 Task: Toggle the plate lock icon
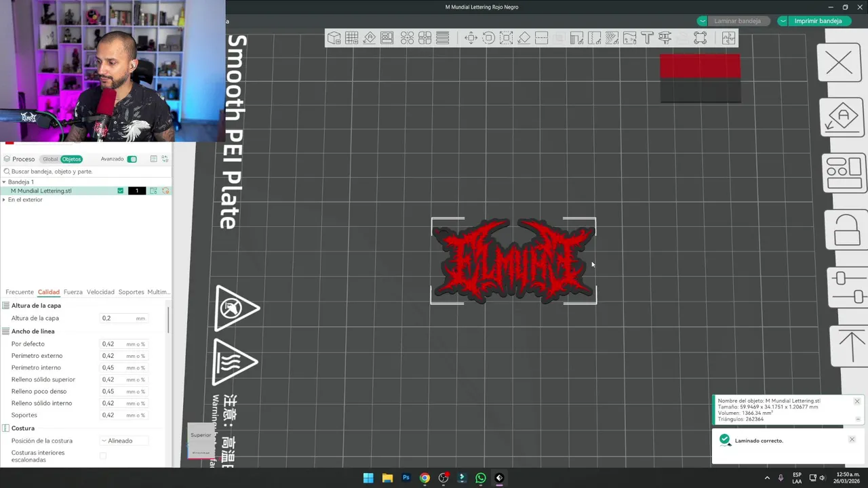pyautogui.click(x=846, y=229)
